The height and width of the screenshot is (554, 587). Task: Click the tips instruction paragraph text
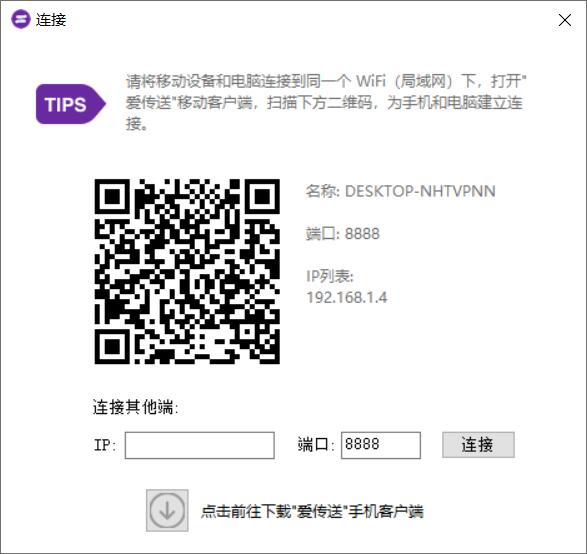point(326,103)
